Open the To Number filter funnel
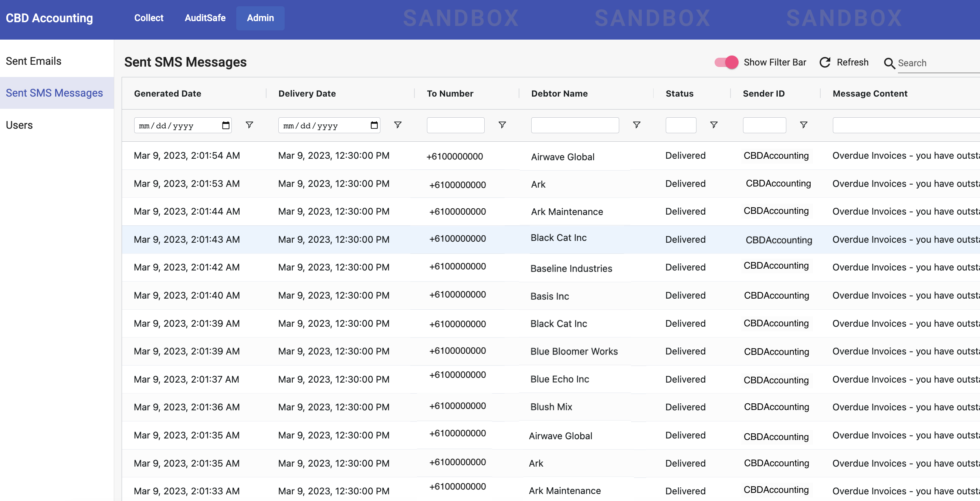The width and height of the screenshot is (980, 501). (x=502, y=125)
